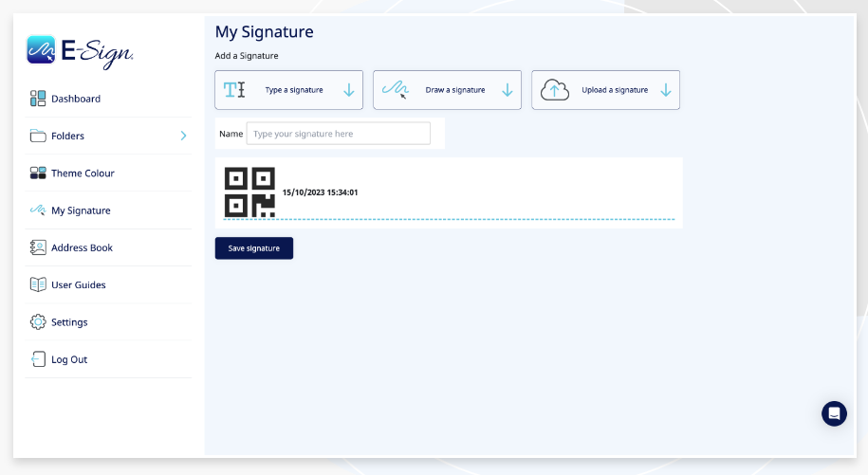Click the Address Book contact icon
Image resolution: width=868 pixels, height=475 pixels.
(x=38, y=247)
